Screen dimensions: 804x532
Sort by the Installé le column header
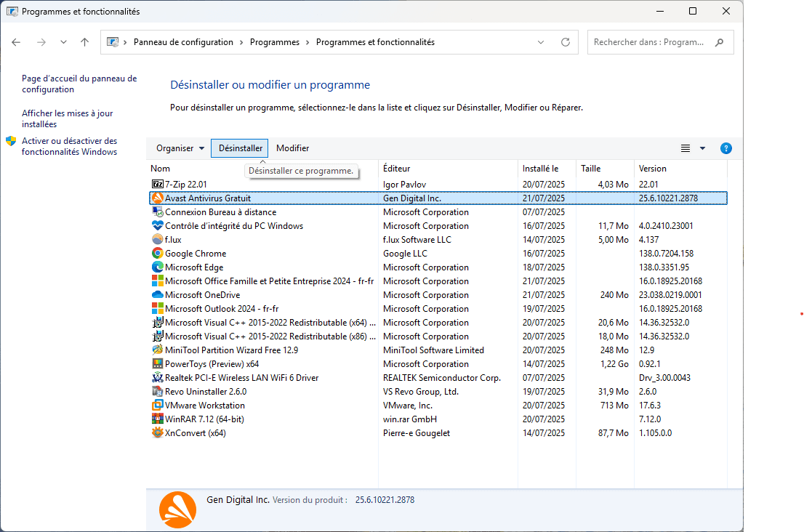(540, 168)
